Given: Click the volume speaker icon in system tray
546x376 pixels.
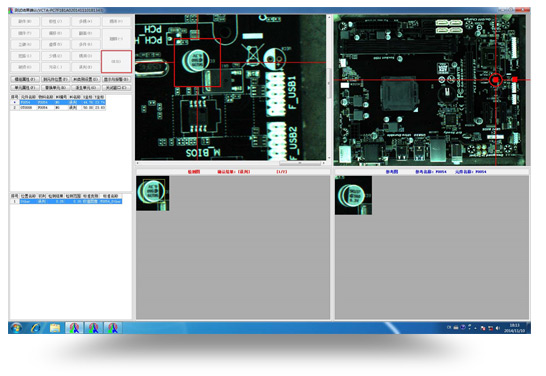Looking at the screenshot, I should click(x=498, y=328).
